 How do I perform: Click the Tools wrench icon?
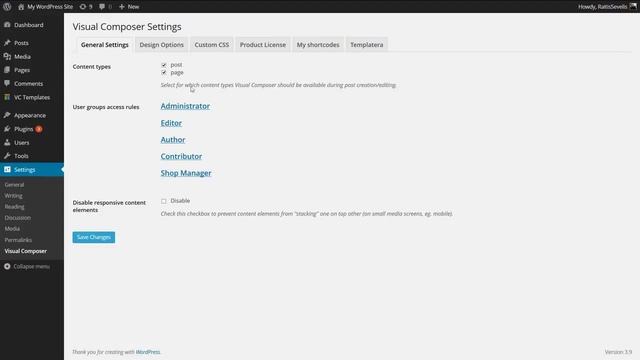(x=7, y=156)
